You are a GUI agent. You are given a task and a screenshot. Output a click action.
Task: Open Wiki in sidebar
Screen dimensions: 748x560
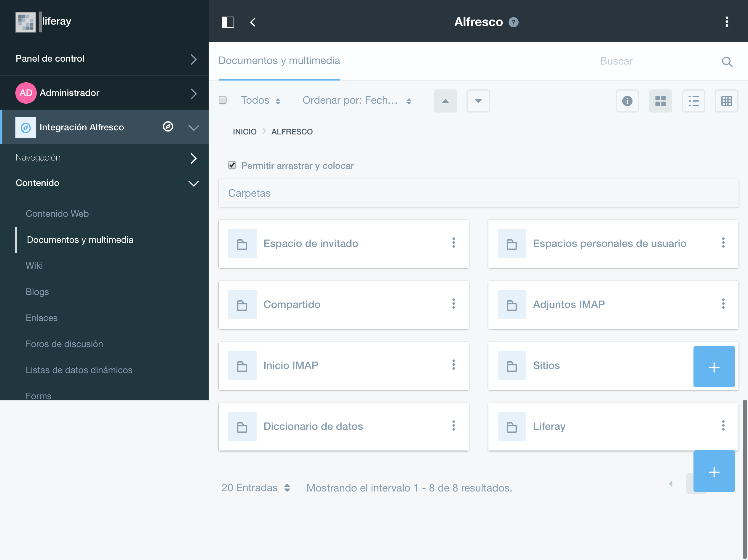(34, 266)
